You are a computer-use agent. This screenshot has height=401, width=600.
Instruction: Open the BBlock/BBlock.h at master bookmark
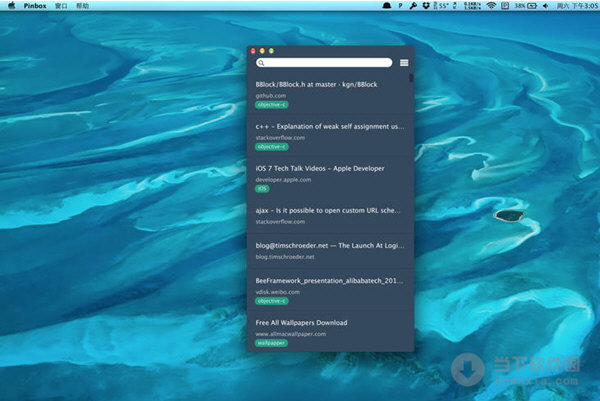coord(316,84)
